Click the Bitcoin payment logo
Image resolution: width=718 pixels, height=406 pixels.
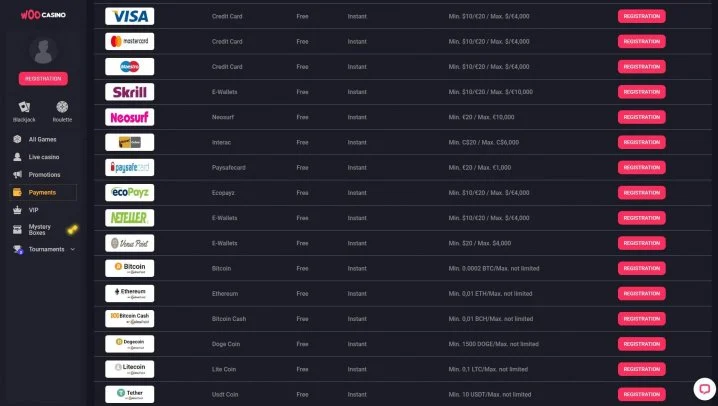129,268
